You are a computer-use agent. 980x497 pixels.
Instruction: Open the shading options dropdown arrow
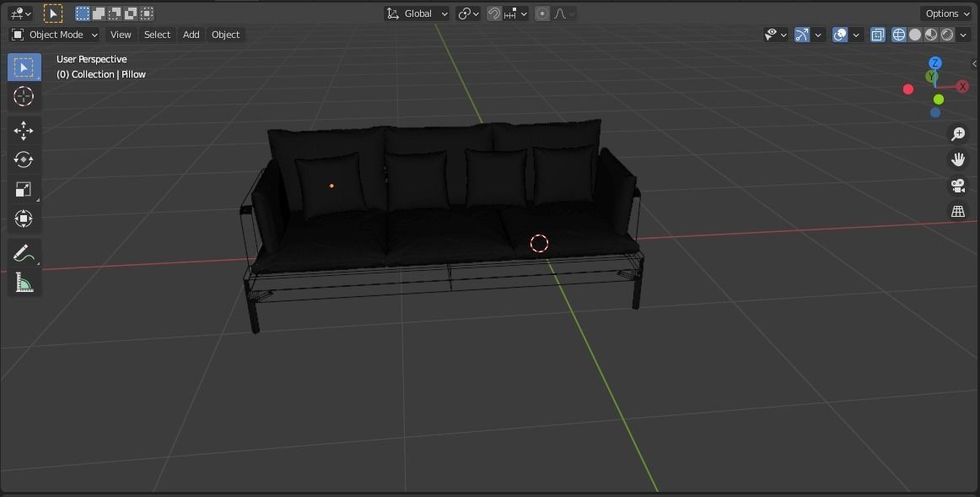[963, 35]
